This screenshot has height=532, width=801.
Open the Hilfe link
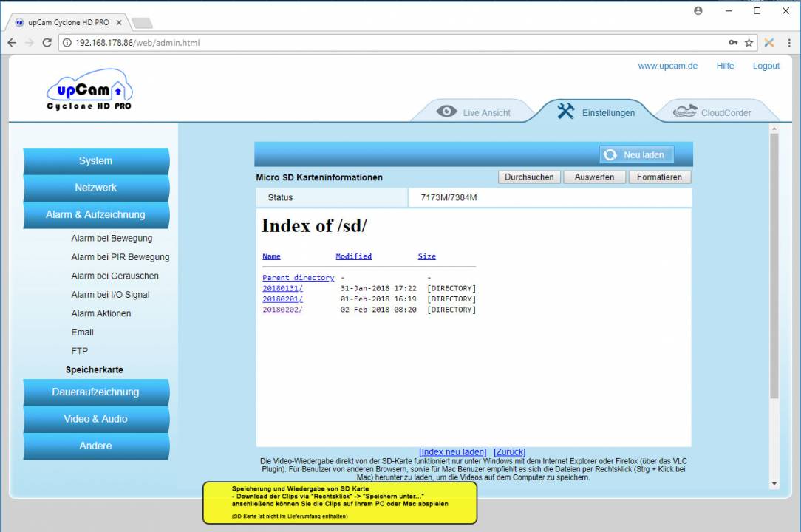click(725, 66)
